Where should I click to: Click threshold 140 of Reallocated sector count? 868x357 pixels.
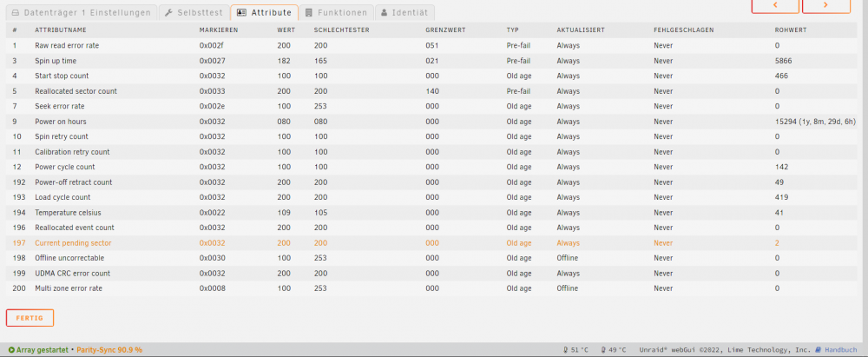click(x=431, y=91)
